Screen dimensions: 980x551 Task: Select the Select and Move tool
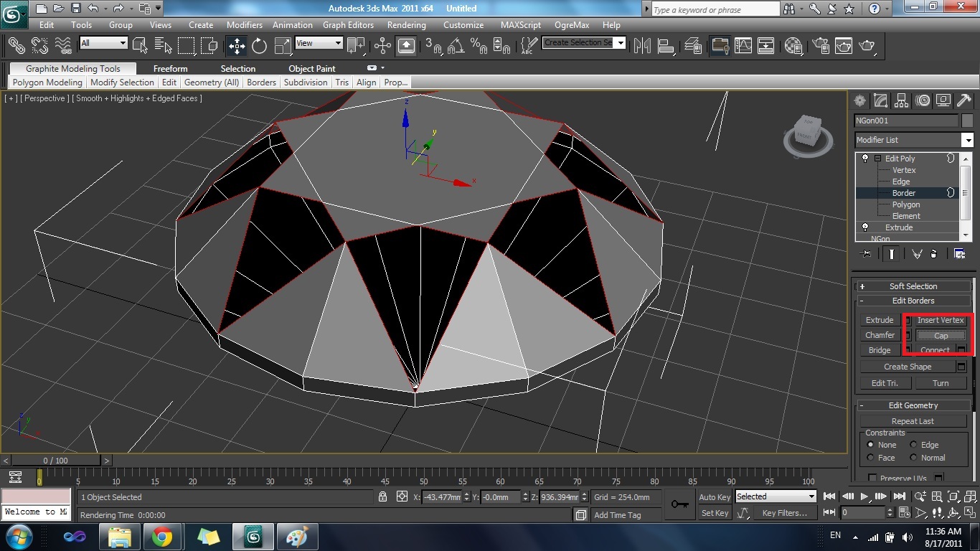pyautogui.click(x=237, y=46)
